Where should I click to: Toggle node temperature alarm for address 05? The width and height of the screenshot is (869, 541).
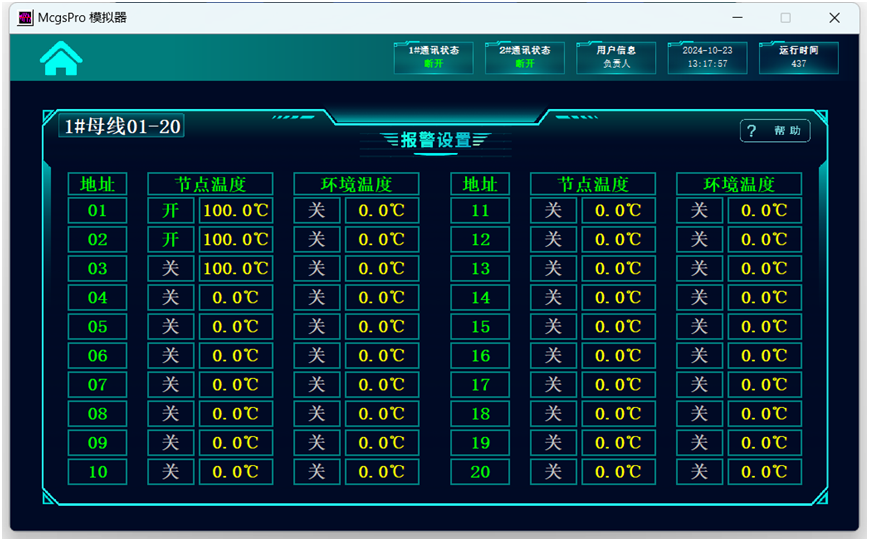coord(171,326)
